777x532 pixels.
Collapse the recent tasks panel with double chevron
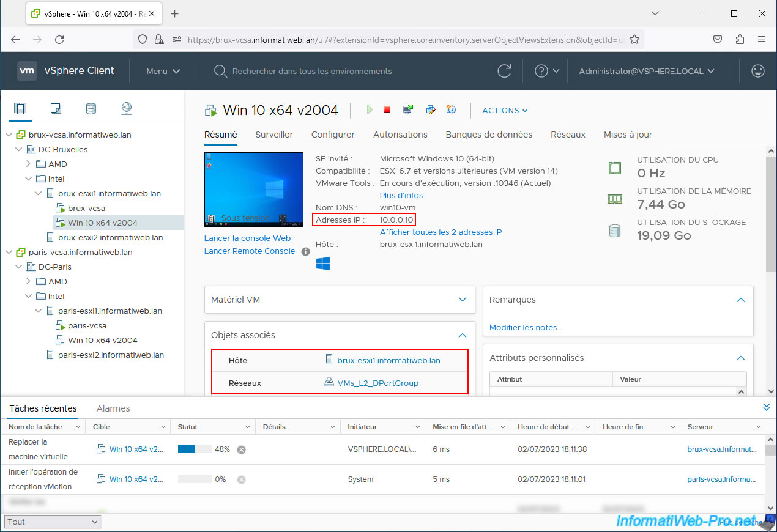tap(766, 407)
